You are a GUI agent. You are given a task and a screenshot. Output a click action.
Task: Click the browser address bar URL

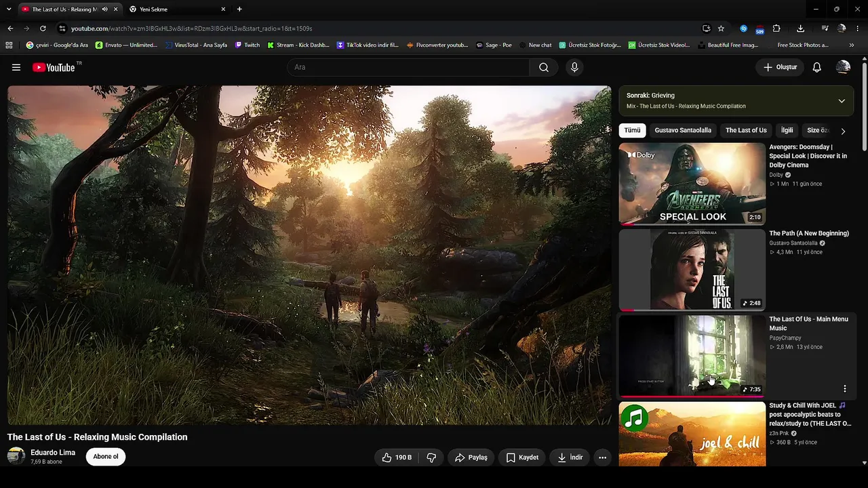click(x=192, y=28)
